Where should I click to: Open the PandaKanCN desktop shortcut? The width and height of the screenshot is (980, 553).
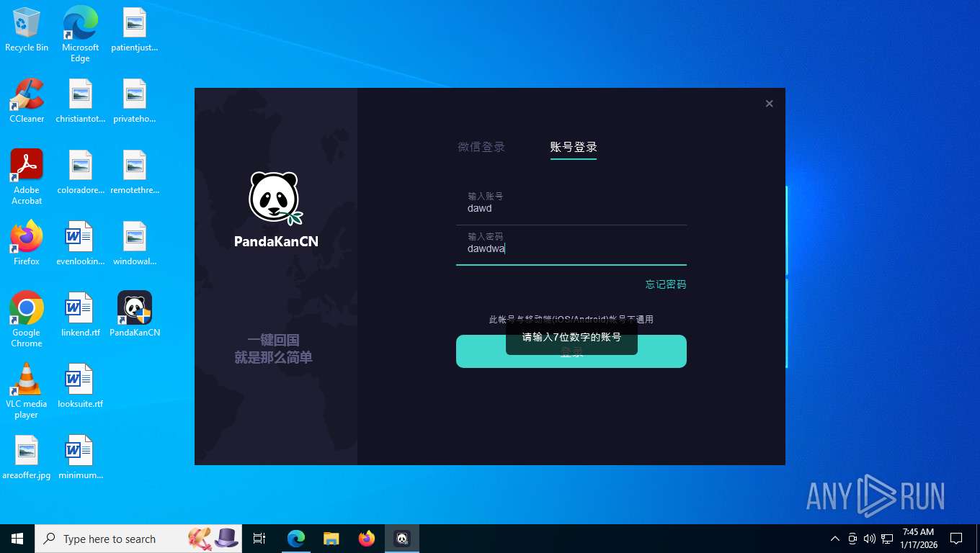(x=135, y=315)
